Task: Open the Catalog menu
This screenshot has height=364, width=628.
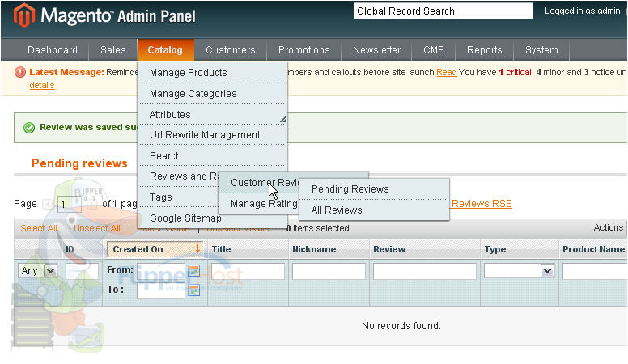Action: tap(165, 50)
